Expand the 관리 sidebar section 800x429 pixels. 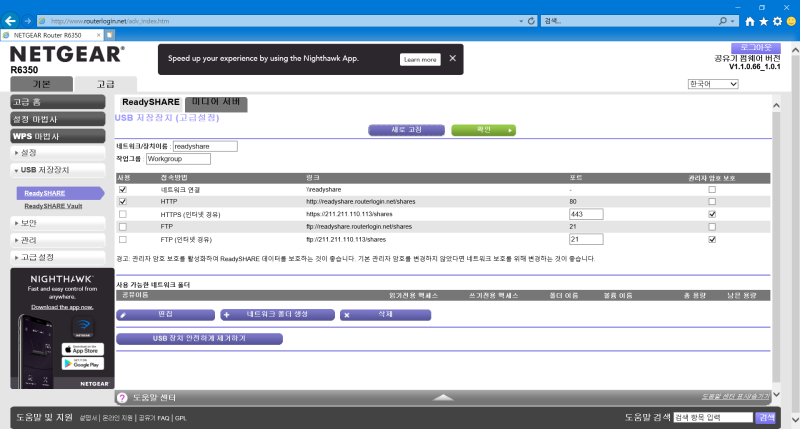[58, 240]
